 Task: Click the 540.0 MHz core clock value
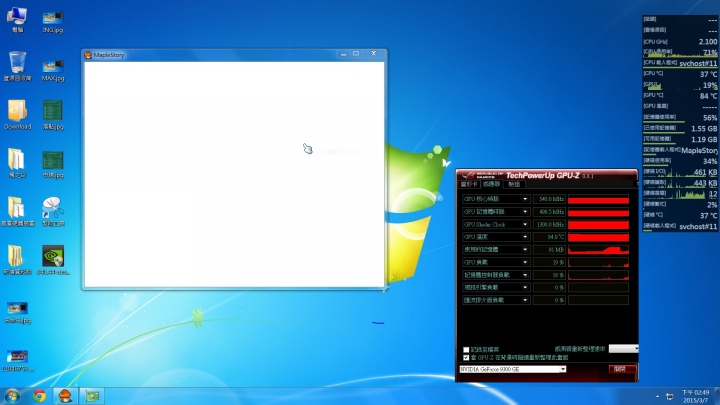click(x=549, y=199)
